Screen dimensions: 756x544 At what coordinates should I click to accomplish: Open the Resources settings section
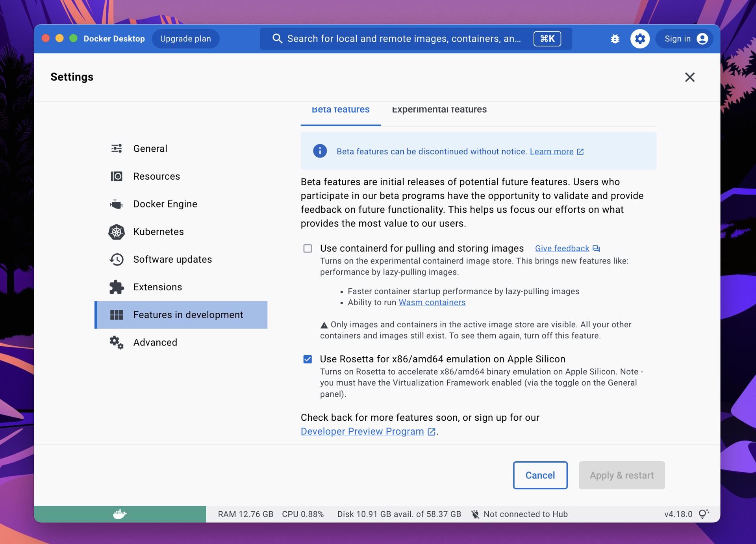[156, 176]
